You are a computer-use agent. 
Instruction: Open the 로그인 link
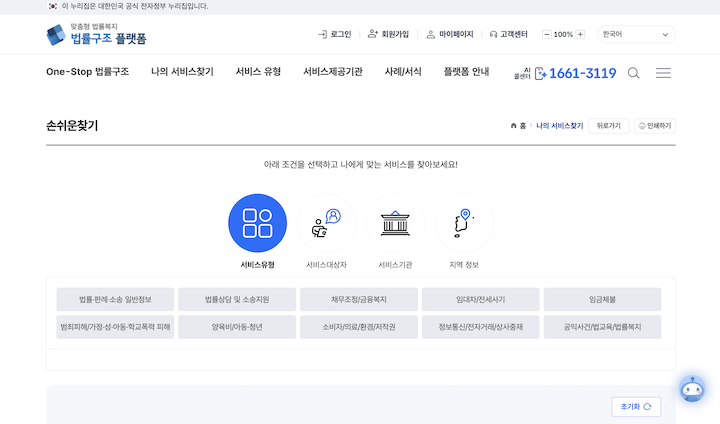341,34
